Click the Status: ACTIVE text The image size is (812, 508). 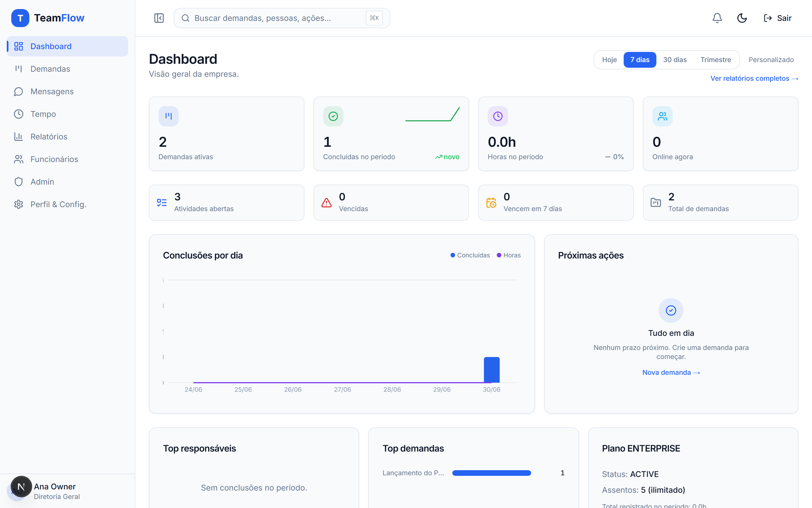(x=630, y=474)
